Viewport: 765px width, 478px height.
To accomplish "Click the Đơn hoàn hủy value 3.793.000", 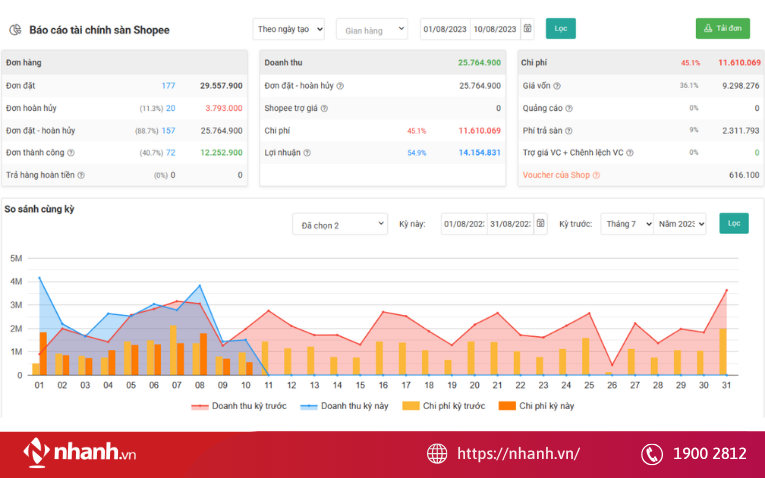I will point(223,108).
